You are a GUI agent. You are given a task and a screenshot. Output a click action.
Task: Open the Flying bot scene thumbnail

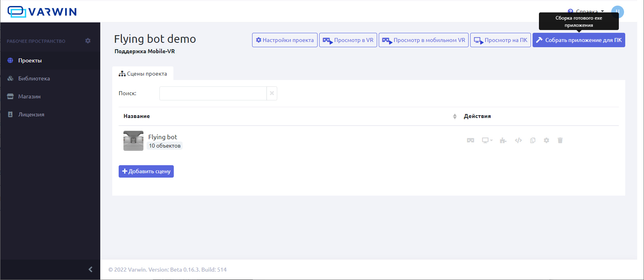133,141
